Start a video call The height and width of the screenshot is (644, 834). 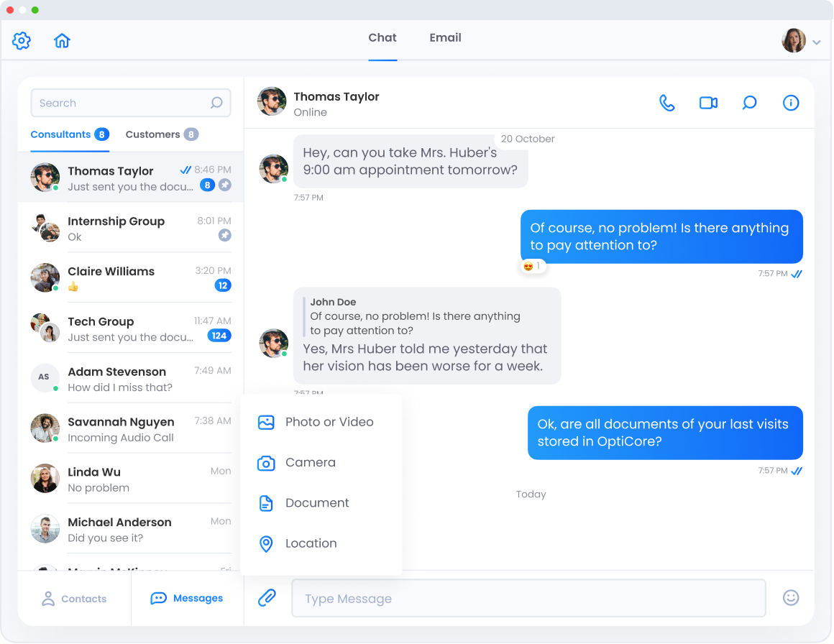(x=708, y=103)
